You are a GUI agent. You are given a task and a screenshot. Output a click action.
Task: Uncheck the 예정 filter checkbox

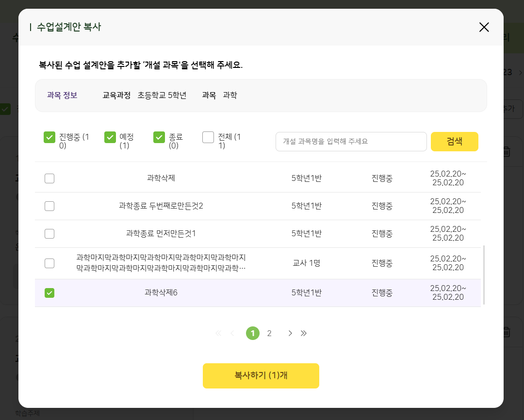tap(110, 137)
